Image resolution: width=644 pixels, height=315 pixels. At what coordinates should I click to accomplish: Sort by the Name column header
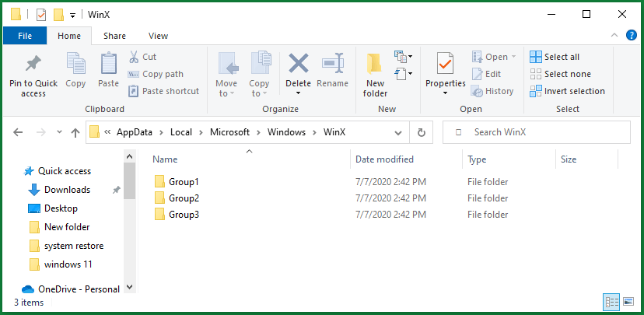click(x=248, y=159)
